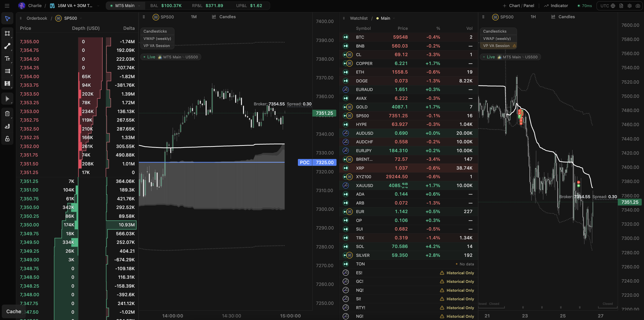Viewport: 644px width, 320px height.
Task: Open the 1H timeframe selector
Action: [533, 17]
